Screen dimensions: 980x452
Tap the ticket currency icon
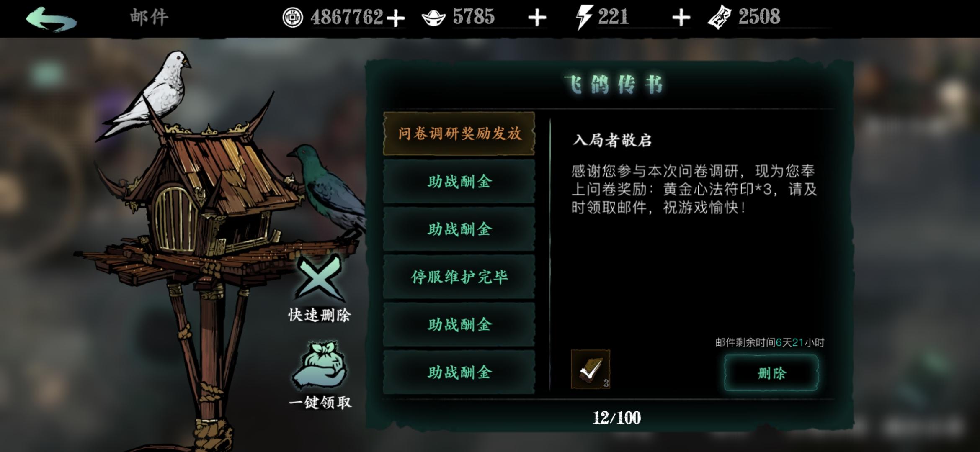click(x=720, y=18)
